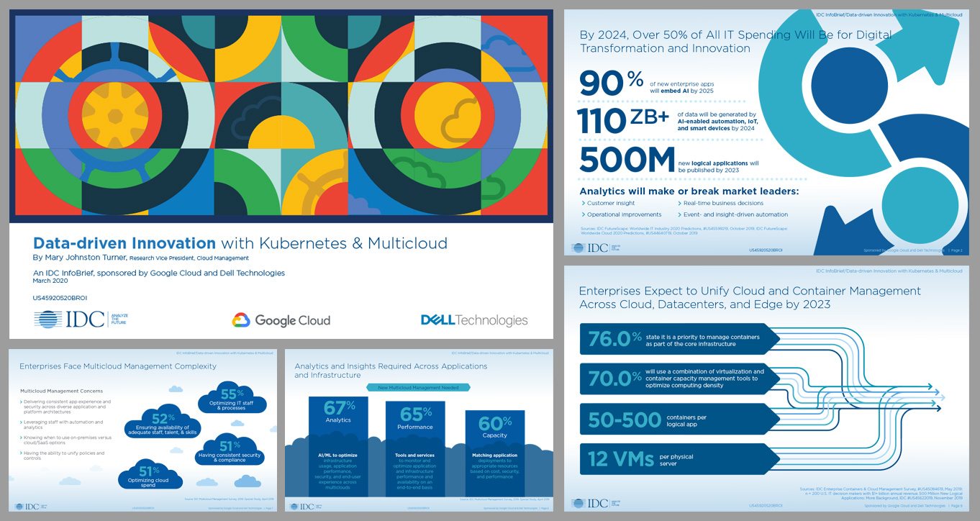Open the Enterprises Face Multicloud Management Complexity slide
The width and height of the screenshot is (980, 521).
142,430
